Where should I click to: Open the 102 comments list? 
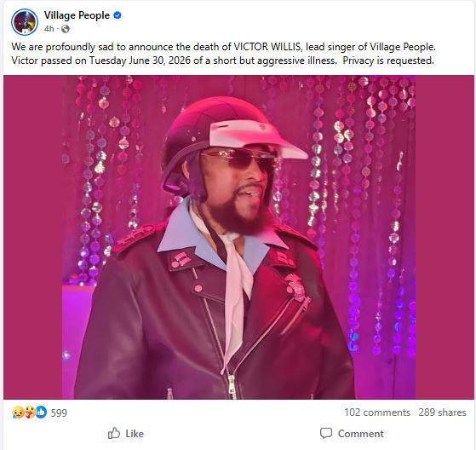[377, 412]
